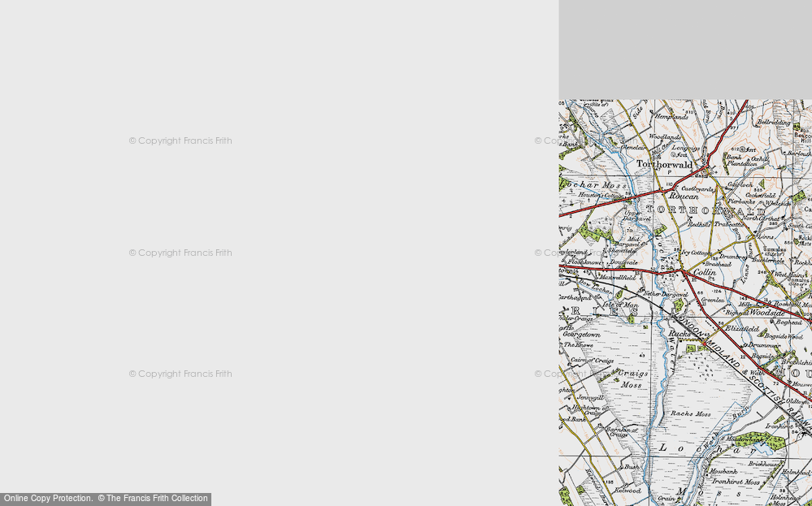Click the Woodside label on map
This screenshot has height=506, width=812.
[x=766, y=313]
